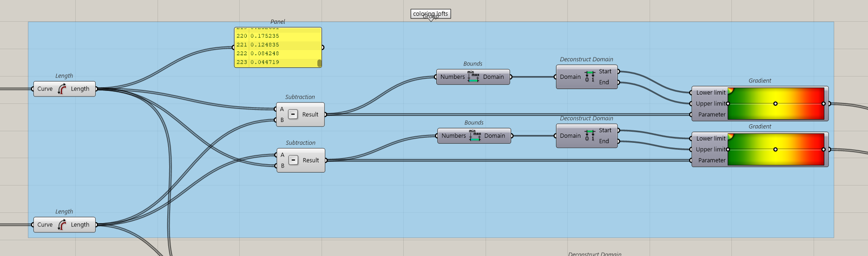The width and height of the screenshot is (868, 256).
Task: Click the scrollbar thumb in the yellow Panel
Action: point(319,63)
